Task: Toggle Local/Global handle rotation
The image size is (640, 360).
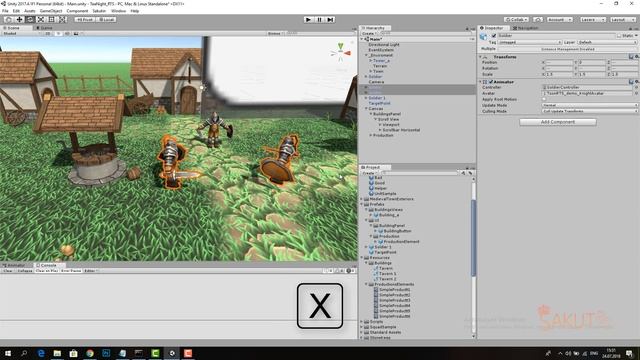Action: (x=106, y=19)
